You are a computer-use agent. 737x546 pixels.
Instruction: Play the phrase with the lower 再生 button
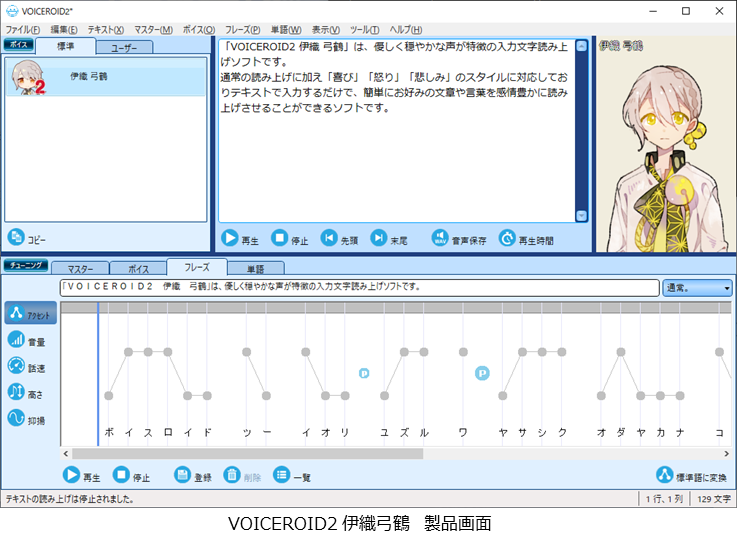[x=81, y=476]
